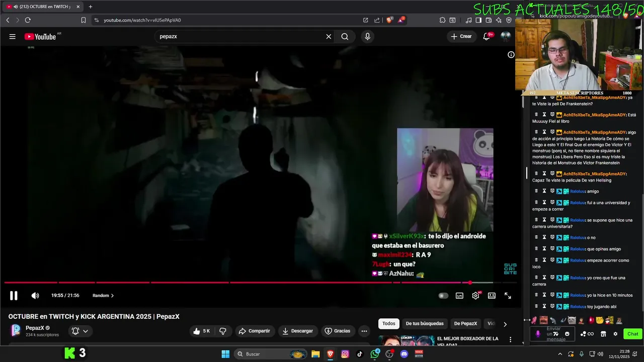This screenshot has width=644, height=362.
Task: Toggle the browser sidebar panel
Action: 478,20
